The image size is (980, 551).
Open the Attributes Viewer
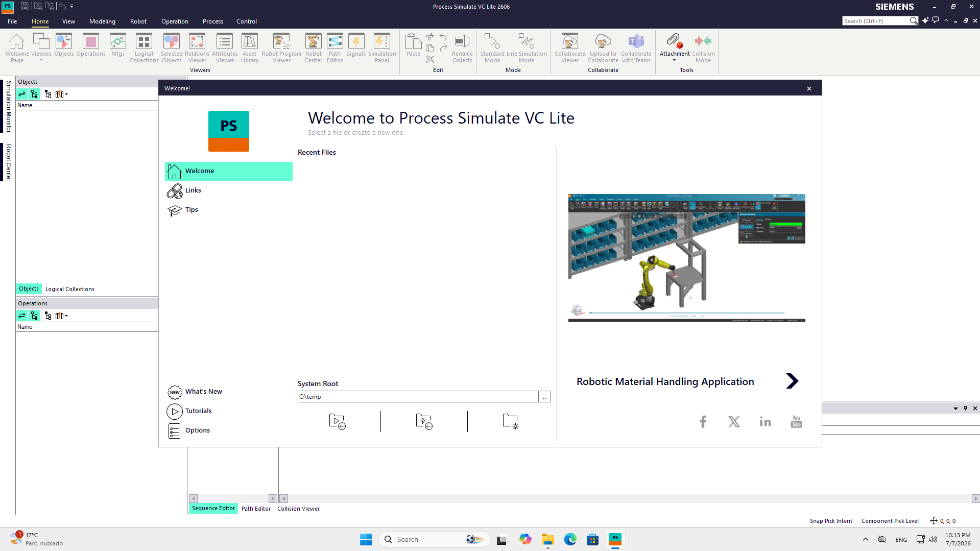click(x=225, y=48)
